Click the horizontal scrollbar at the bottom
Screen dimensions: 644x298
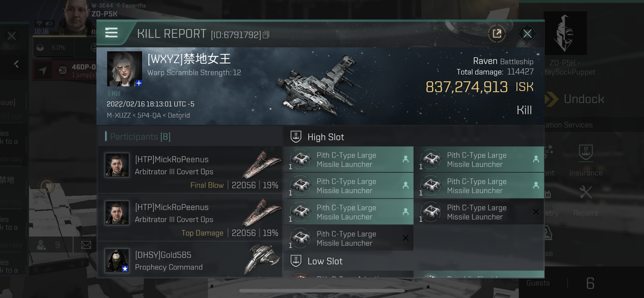coord(322,291)
